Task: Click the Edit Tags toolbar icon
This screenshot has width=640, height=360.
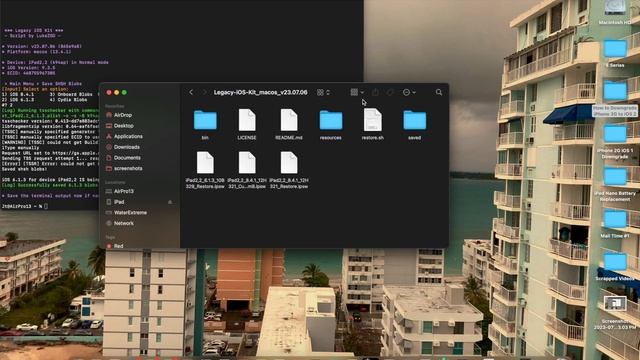Action: pos(390,92)
